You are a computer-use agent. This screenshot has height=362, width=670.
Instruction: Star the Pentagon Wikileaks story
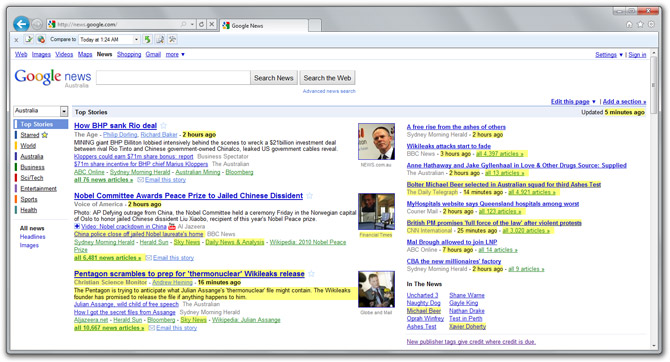311,274
